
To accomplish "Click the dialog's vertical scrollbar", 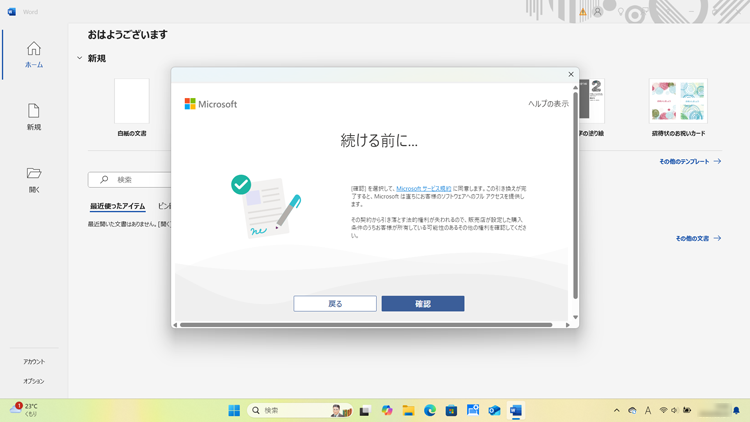I will click(x=574, y=200).
